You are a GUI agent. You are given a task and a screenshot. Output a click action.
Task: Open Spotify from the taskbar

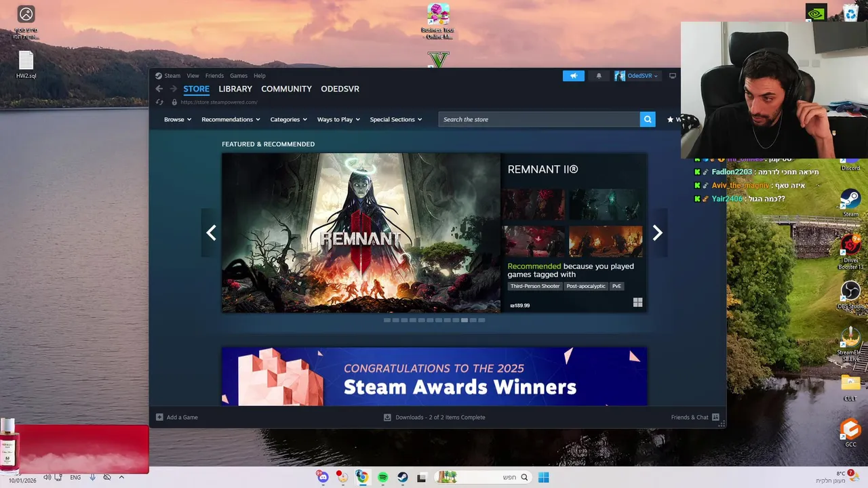click(x=382, y=477)
